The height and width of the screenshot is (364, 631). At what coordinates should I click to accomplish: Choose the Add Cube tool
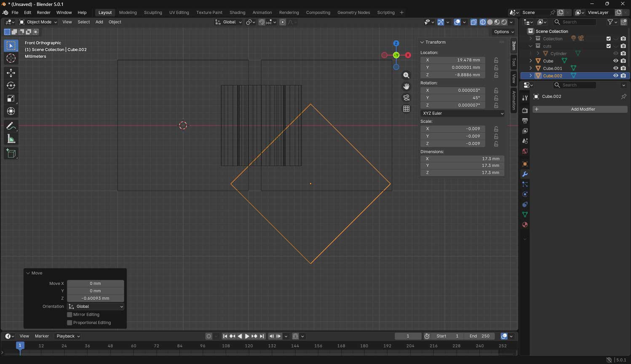(11, 153)
